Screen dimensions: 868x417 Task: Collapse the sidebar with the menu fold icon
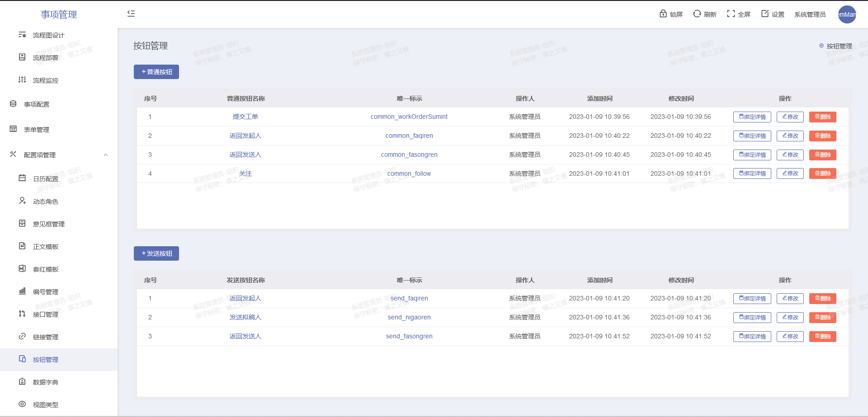[x=131, y=14]
